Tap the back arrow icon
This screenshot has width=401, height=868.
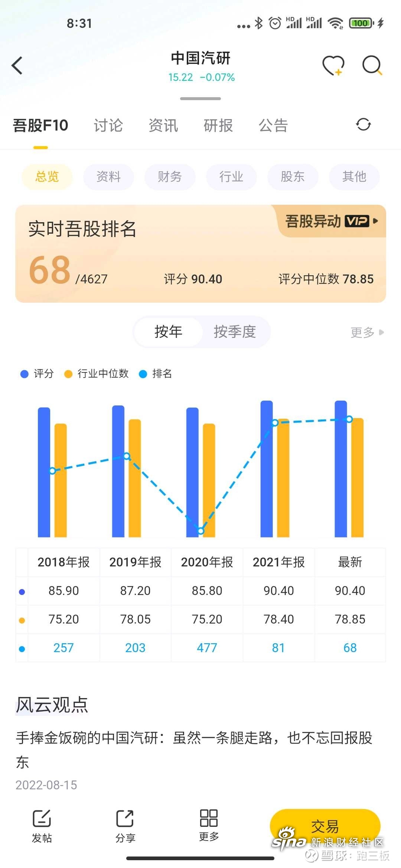point(17,66)
